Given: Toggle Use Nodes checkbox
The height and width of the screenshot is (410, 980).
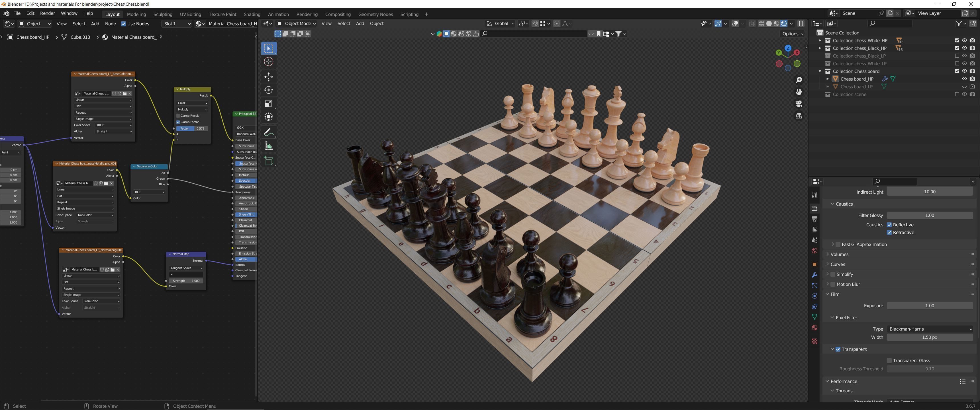Looking at the screenshot, I should tap(123, 24).
